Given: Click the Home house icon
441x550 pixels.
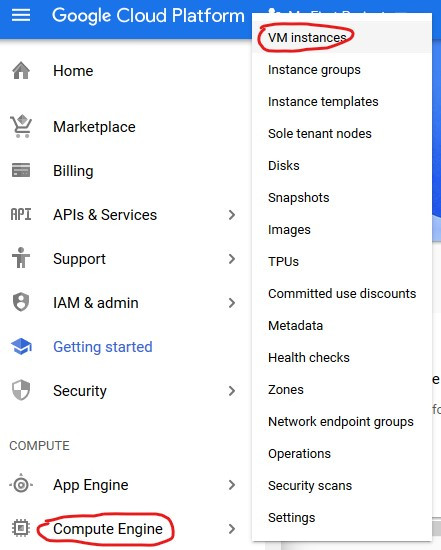Looking at the screenshot, I should click(21, 71).
